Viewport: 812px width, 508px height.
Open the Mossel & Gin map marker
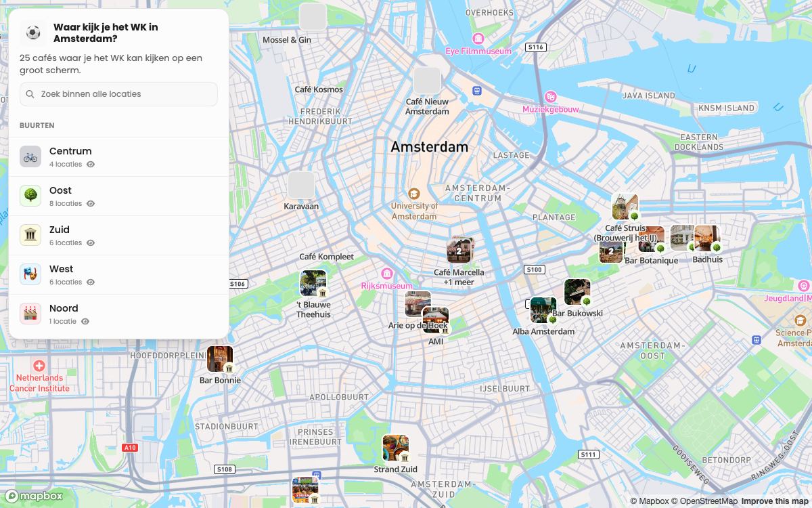point(313,16)
